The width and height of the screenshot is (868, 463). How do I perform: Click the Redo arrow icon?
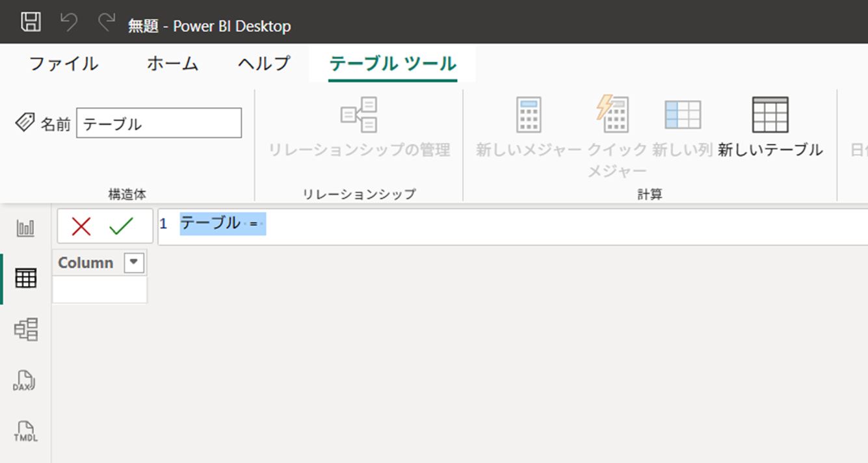coord(106,22)
